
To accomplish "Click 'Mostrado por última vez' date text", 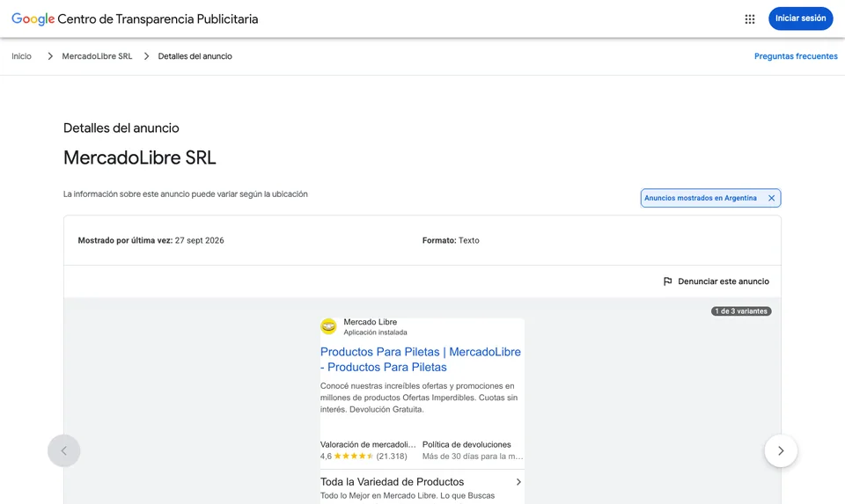I will (151, 240).
